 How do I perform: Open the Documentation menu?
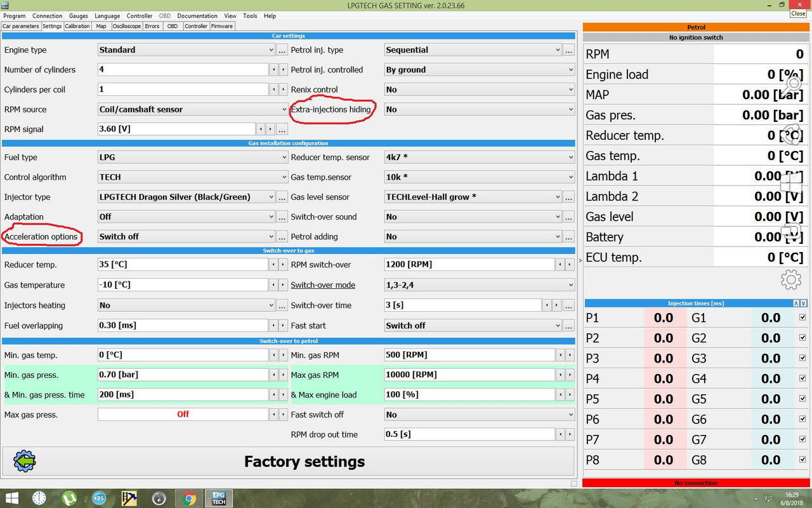(x=197, y=16)
